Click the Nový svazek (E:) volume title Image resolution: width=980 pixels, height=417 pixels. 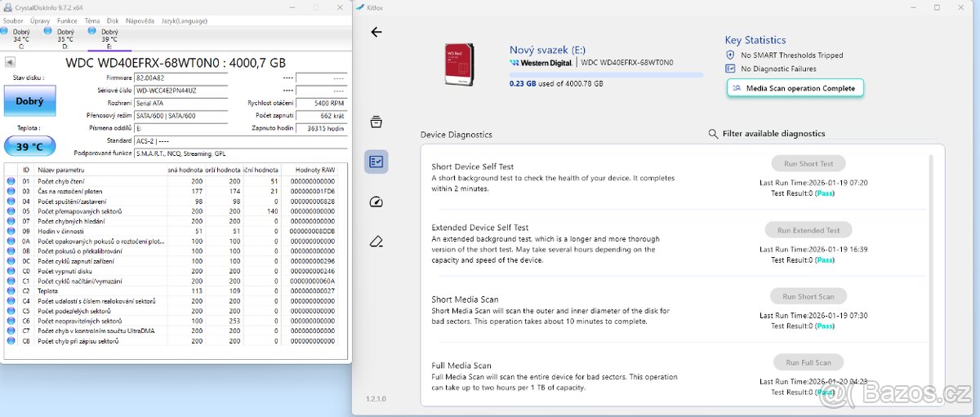point(547,50)
